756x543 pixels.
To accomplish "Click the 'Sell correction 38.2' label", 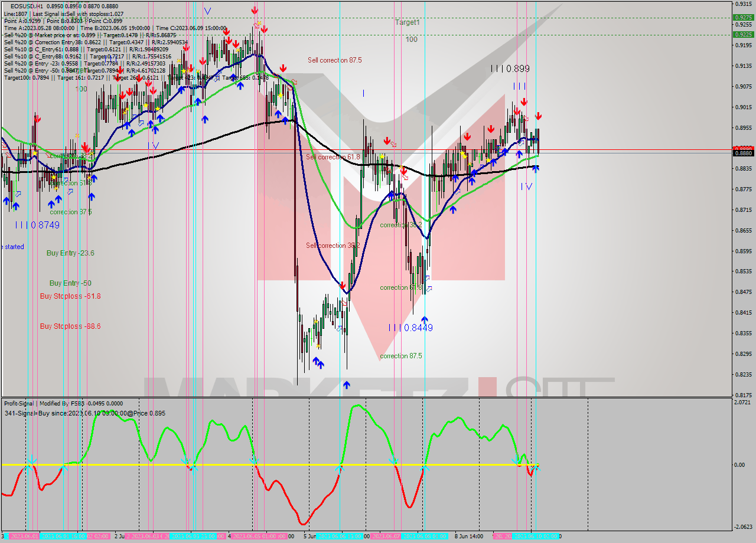I will 333,246.
